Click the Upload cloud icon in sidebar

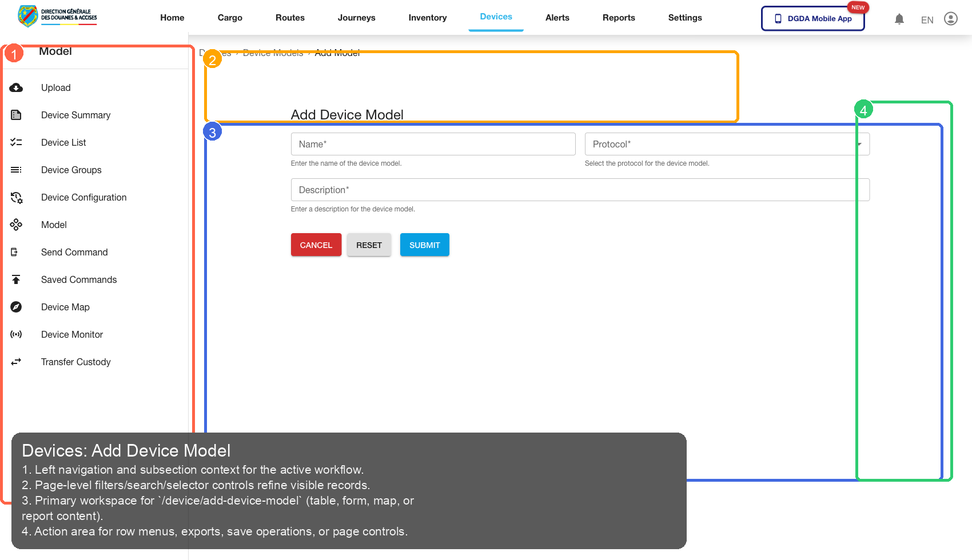[16, 87]
